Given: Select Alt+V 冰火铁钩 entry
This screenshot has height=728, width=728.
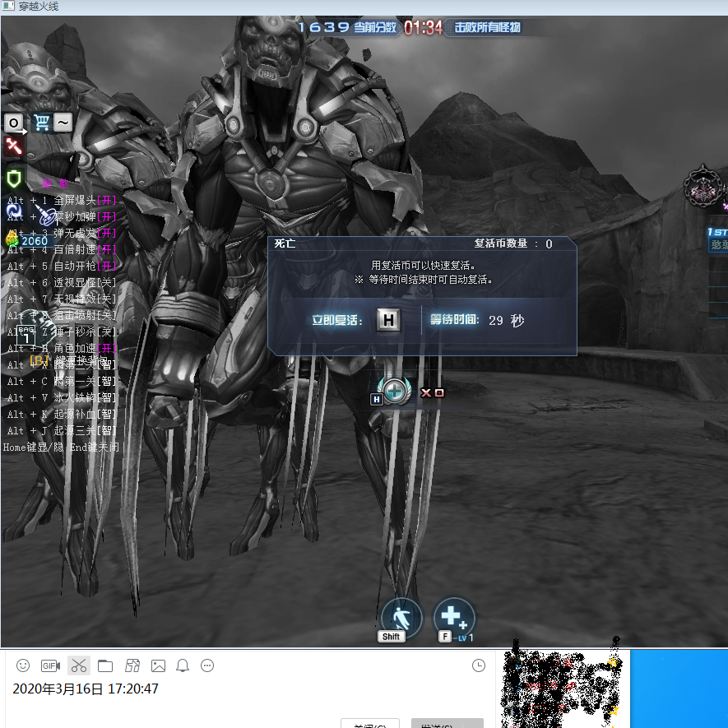Looking at the screenshot, I should click(x=62, y=397).
